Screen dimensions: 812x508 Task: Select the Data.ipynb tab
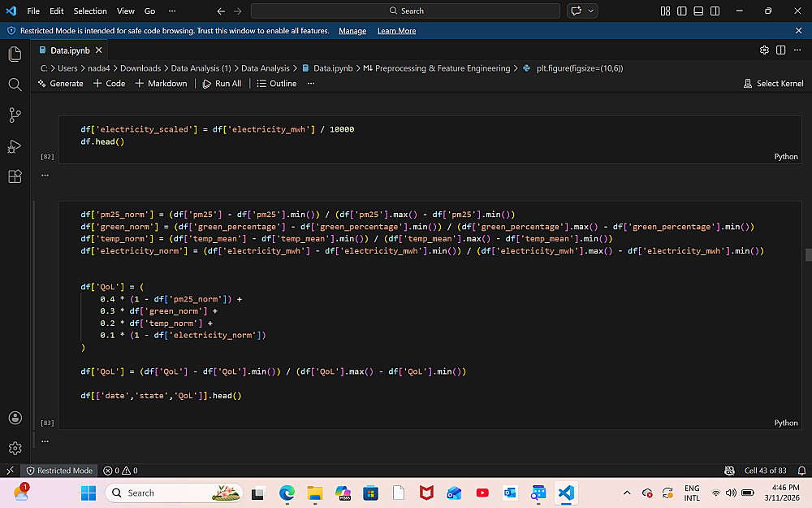[70, 50]
